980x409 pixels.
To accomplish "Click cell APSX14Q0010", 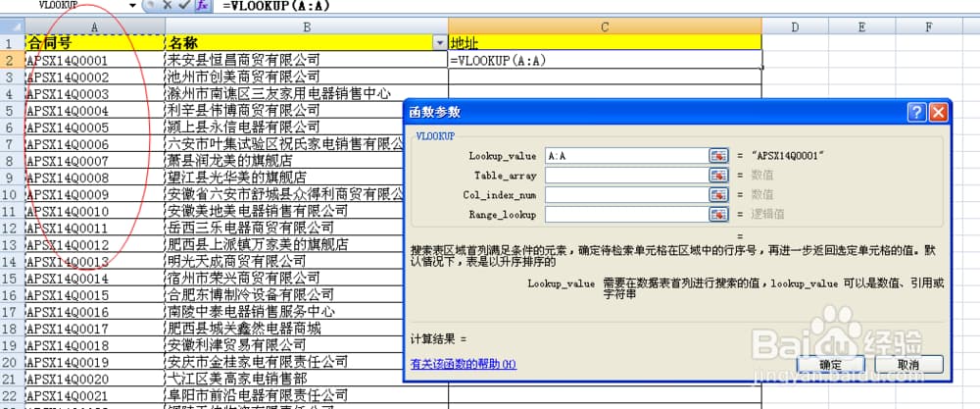I will pos(95,212).
